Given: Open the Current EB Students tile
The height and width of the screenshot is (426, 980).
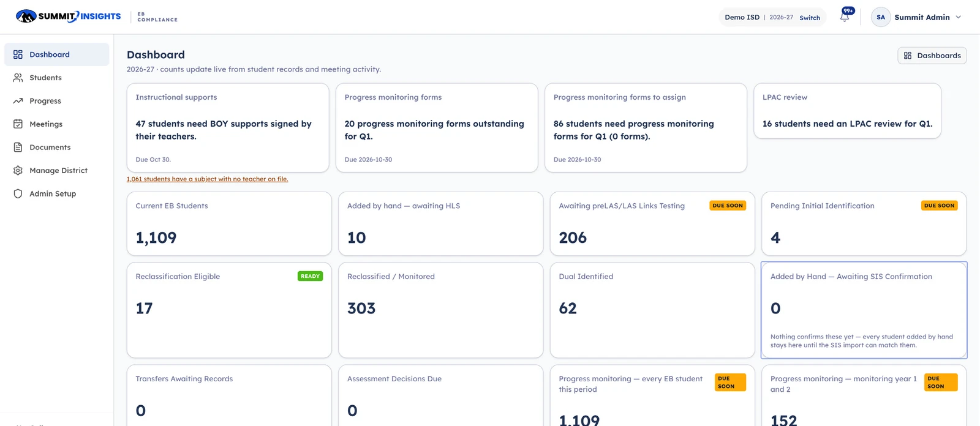Looking at the screenshot, I should 229,224.
